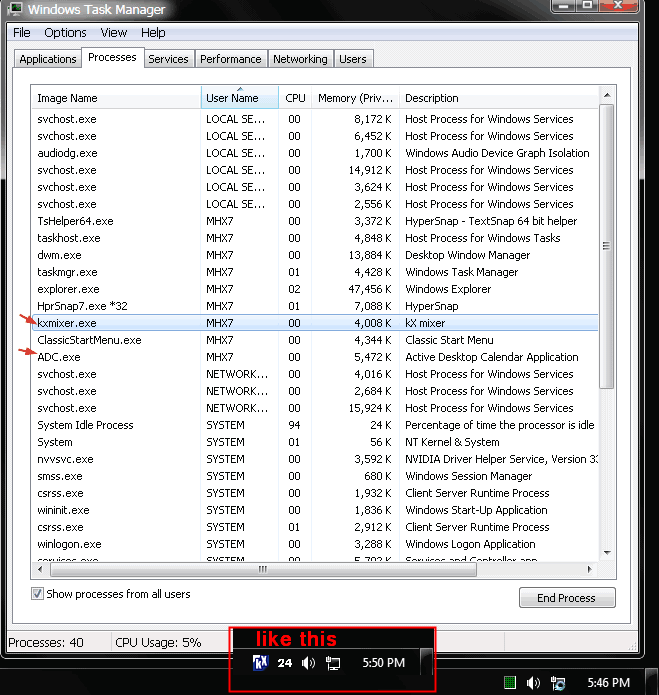Screen dimensions: 659x695
Task: Click the network icon in the inset
Action: 333,663
